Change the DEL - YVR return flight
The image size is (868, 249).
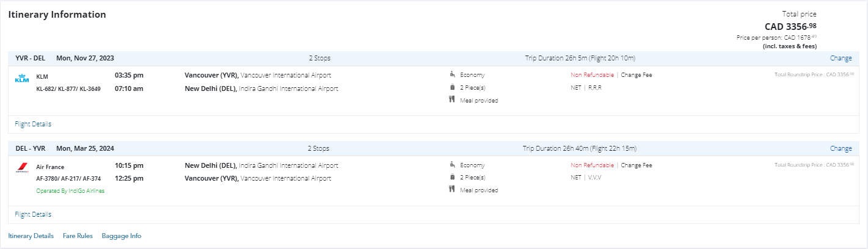[841, 148]
